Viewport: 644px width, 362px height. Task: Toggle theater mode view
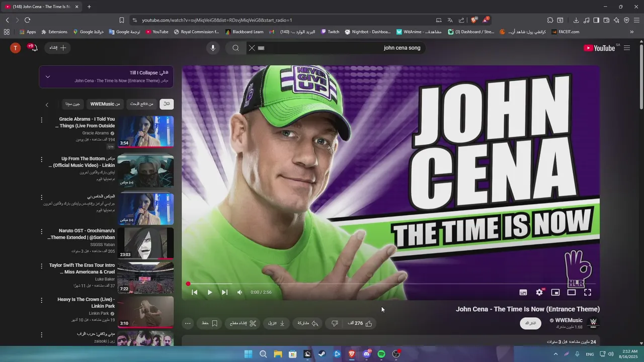(x=572, y=292)
